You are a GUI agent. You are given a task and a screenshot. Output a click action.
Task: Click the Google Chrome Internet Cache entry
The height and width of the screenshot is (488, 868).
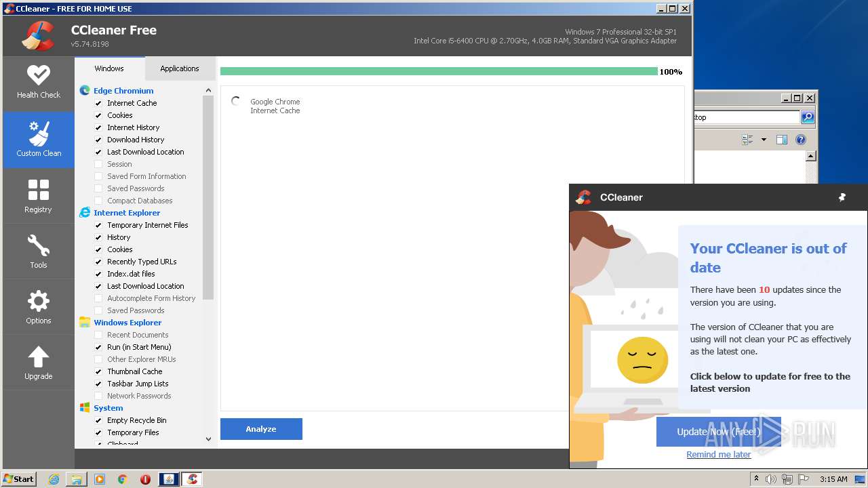pyautogui.click(x=275, y=106)
